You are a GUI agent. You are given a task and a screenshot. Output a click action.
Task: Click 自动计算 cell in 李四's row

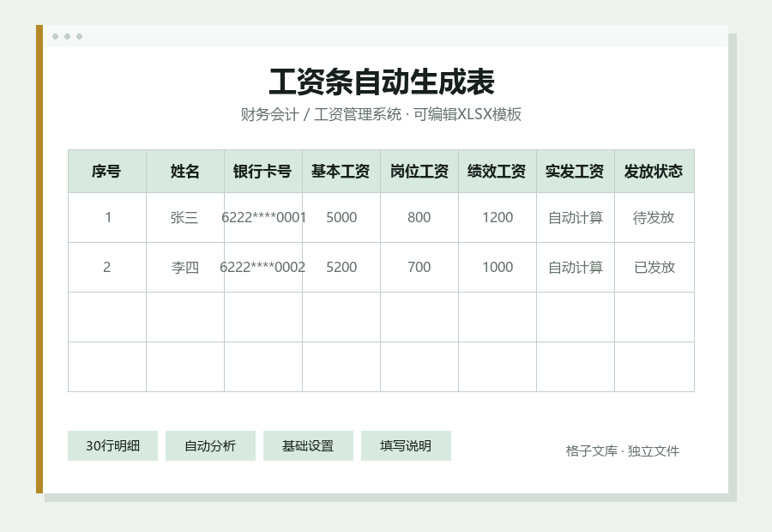pos(576,268)
